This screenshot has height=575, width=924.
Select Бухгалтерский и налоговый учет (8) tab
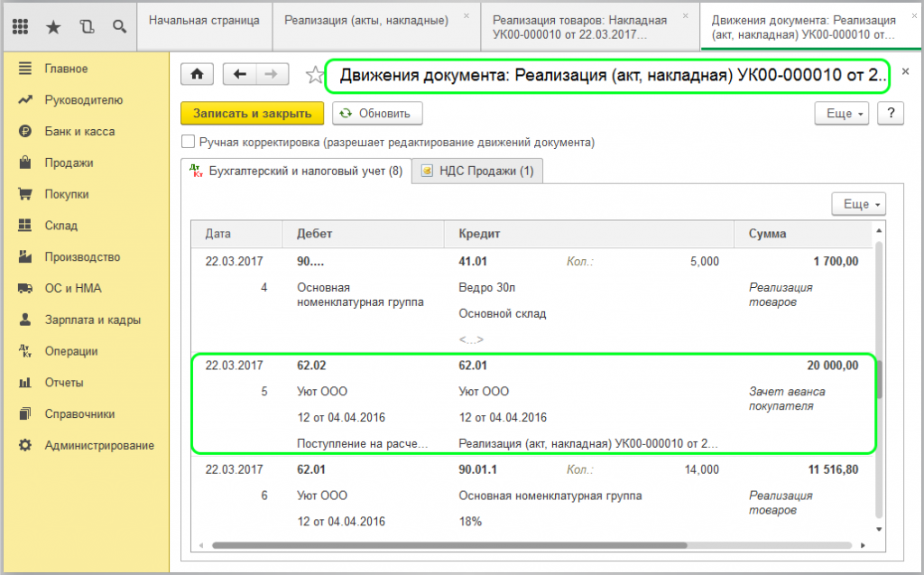(x=296, y=171)
